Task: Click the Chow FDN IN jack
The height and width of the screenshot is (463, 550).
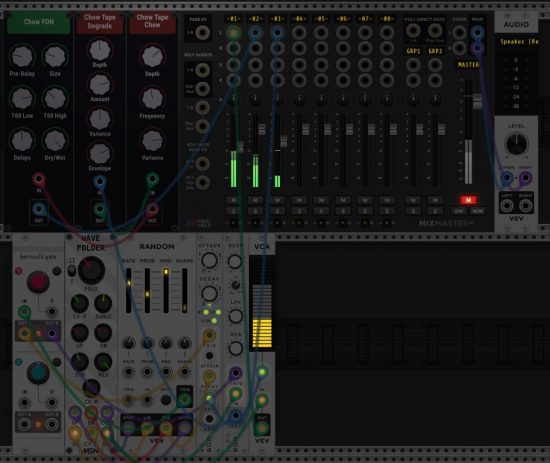Action: [39, 180]
